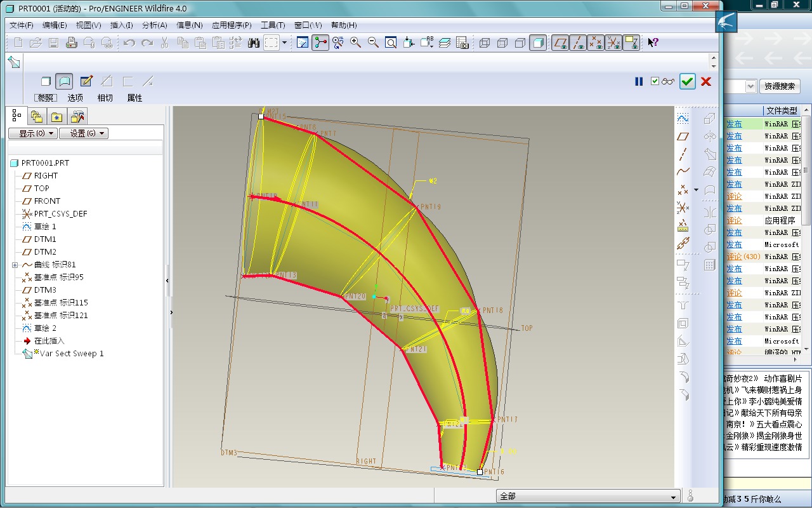Screen dimensions: 812x508
Task: Select the Wireframe display style icon
Action: point(485,43)
